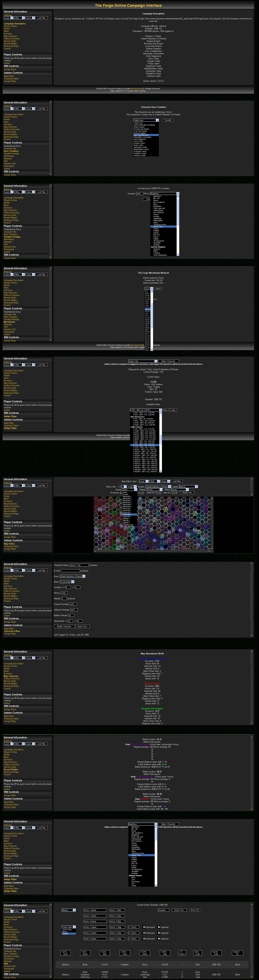Click the View button beside available ships
259x980 pixels.
click(166, 410)
